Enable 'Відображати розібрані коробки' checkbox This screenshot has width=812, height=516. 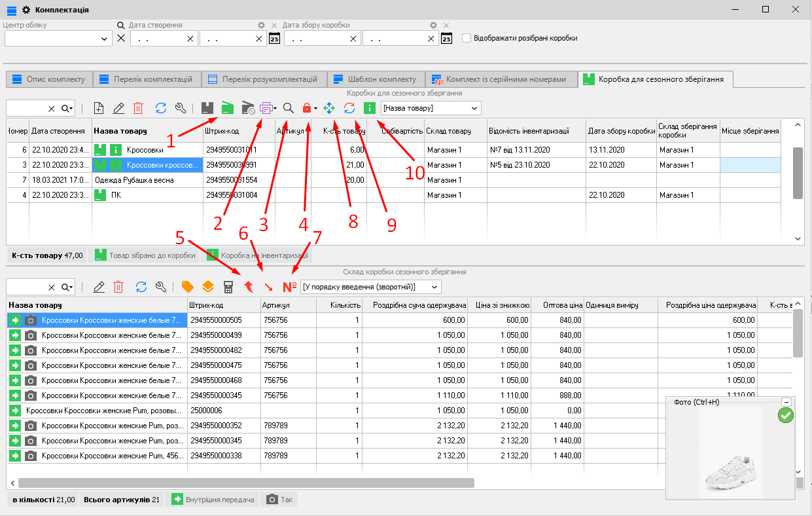tap(467, 38)
